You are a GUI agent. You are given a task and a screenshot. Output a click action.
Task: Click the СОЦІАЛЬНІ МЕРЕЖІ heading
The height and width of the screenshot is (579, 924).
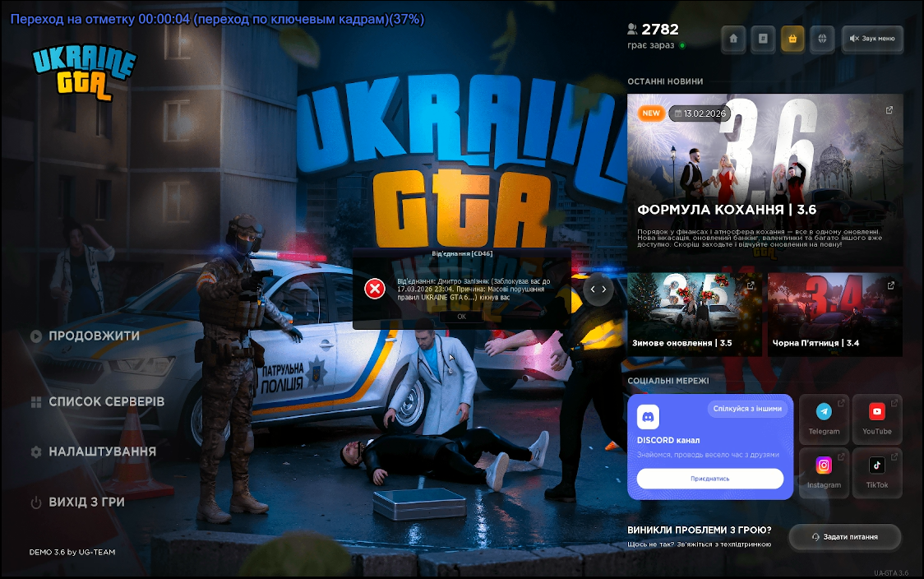point(668,381)
